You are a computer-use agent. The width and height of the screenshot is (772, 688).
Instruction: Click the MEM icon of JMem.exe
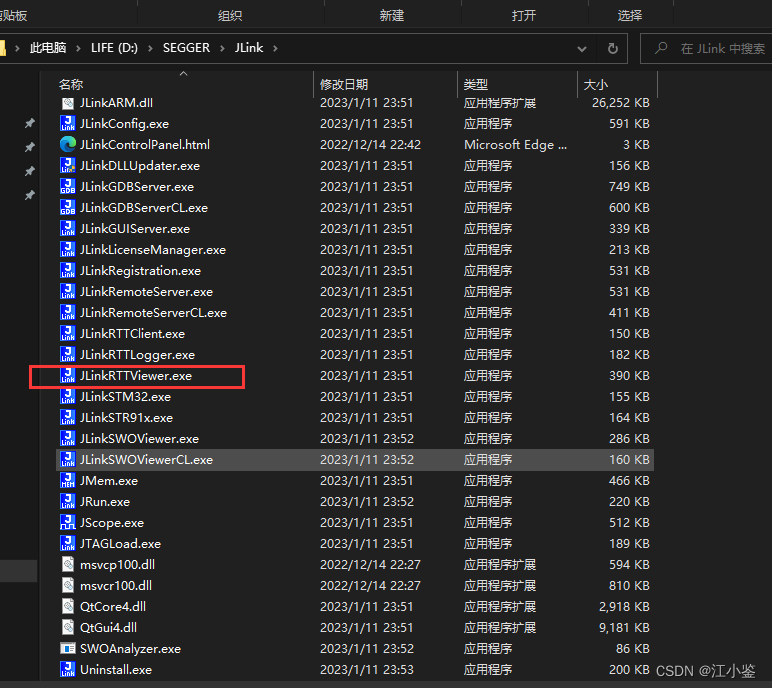(x=67, y=481)
